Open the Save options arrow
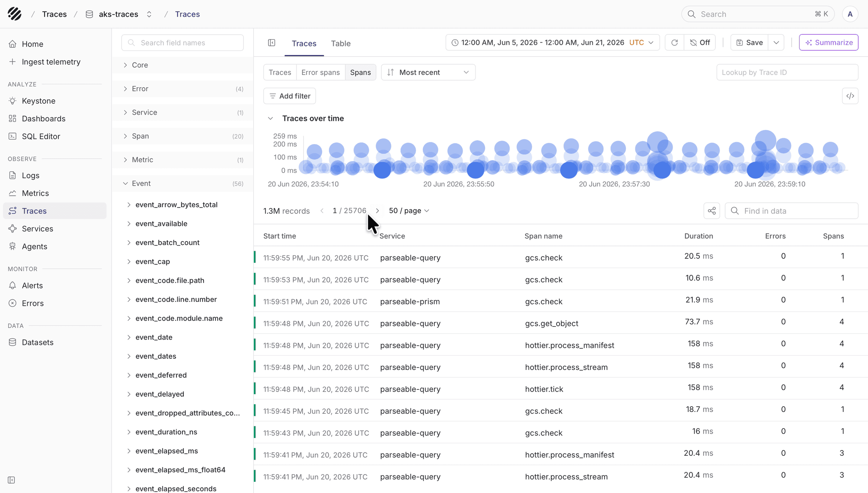Viewport: 868px width, 493px height. (776, 42)
